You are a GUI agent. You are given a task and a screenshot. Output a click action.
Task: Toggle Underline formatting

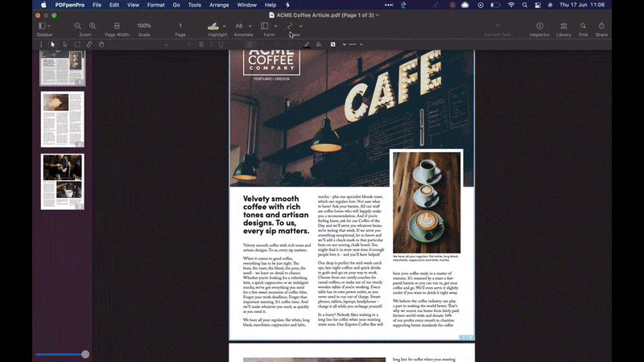coord(221,44)
